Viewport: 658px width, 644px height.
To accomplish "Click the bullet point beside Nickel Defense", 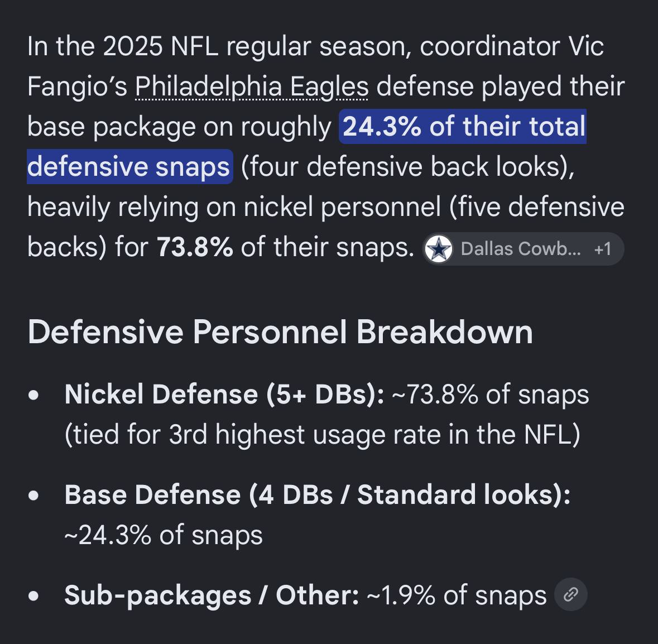I will pos(33,395).
